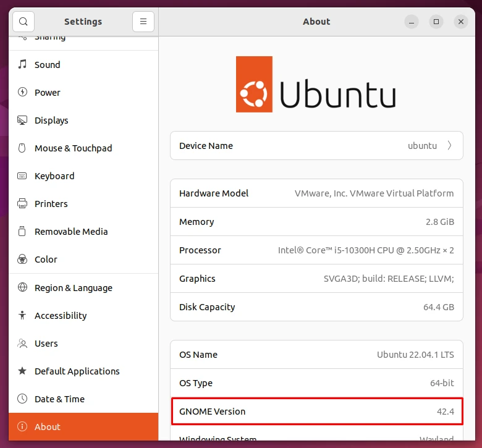The width and height of the screenshot is (482, 448).
Task: Click the Region & Language globe icon
Action: point(22,287)
